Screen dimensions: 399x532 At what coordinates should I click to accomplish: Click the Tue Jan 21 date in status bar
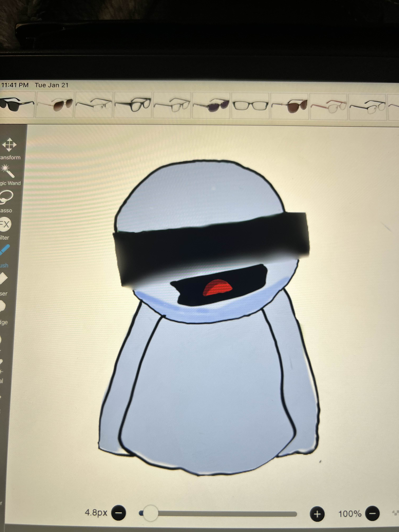point(52,85)
